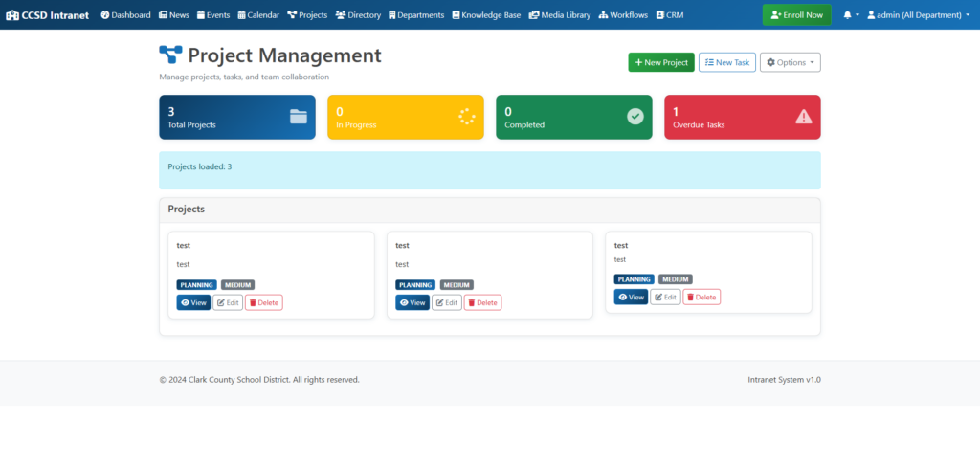Open the CRM nav item

click(x=670, y=15)
